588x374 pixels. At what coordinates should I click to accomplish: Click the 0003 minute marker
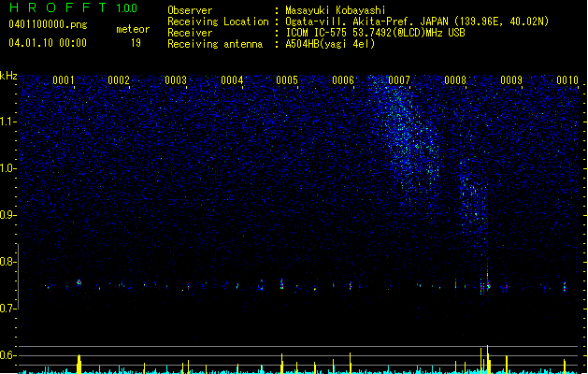pos(176,80)
